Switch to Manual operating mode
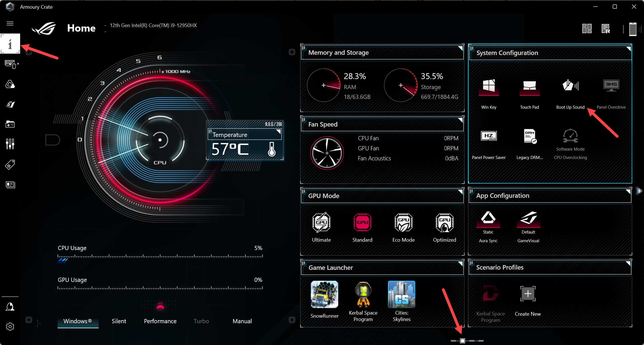Screen dimensions: 644x345 [x=242, y=321]
